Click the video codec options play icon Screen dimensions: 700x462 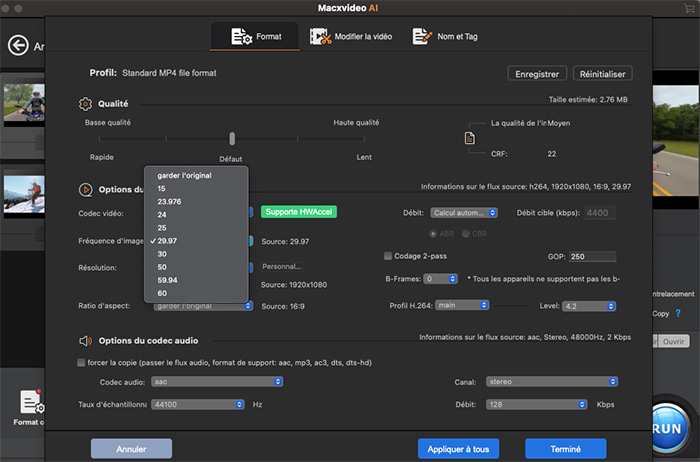85,190
